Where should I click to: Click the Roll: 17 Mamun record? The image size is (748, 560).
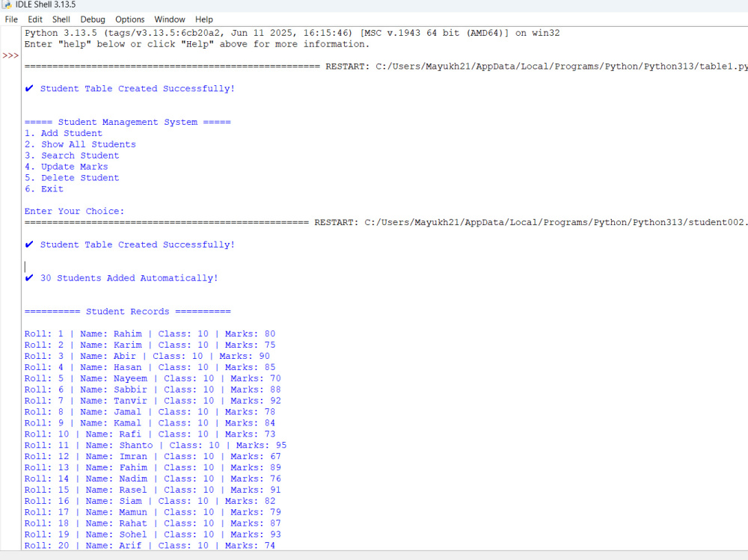(153, 512)
